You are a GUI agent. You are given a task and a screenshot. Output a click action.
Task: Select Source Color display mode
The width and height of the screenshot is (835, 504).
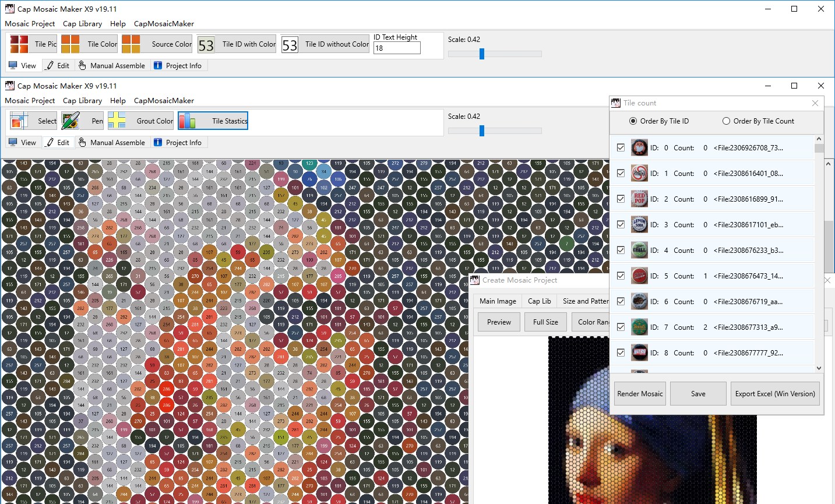[157, 44]
